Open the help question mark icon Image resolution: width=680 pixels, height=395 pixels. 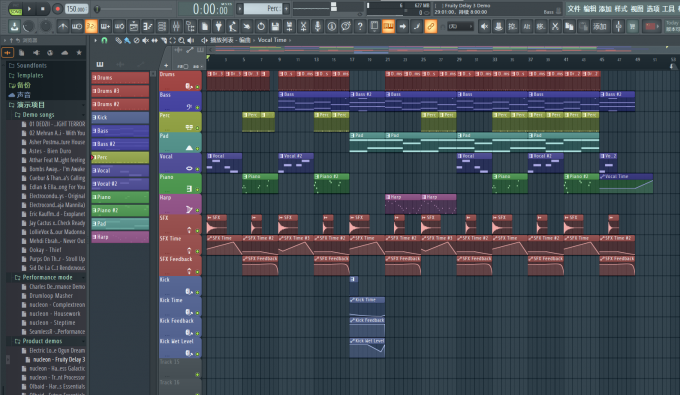click(x=360, y=26)
